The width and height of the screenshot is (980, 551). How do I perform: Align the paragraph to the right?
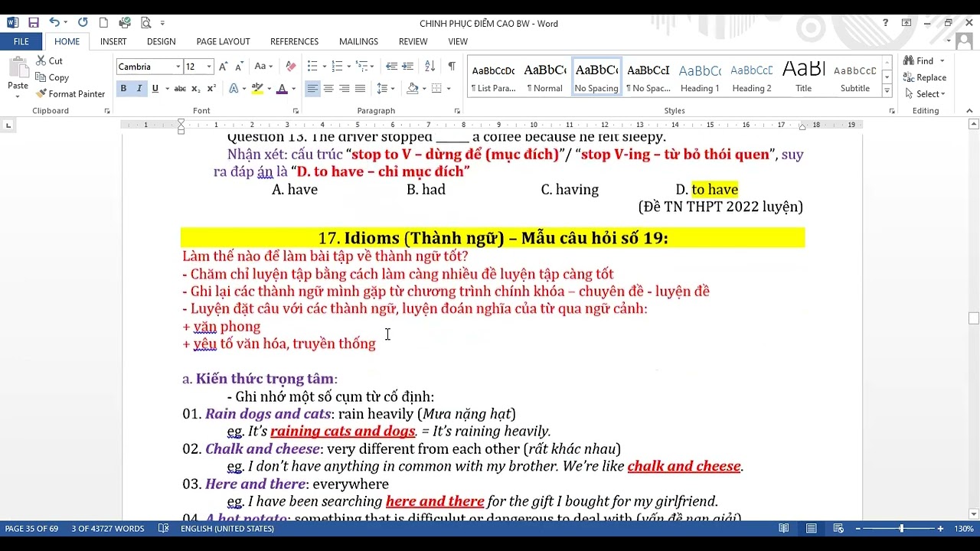(x=344, y=89)
